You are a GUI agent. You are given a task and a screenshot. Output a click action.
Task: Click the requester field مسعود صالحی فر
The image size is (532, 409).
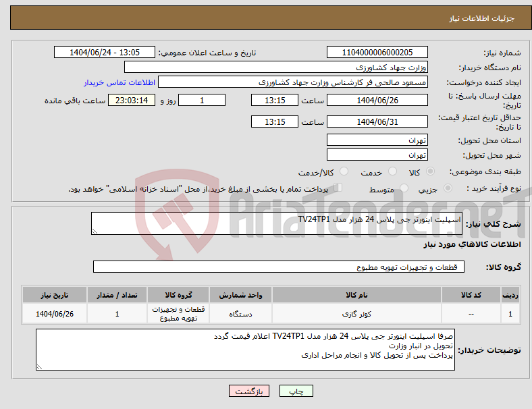tap(293, 82)
